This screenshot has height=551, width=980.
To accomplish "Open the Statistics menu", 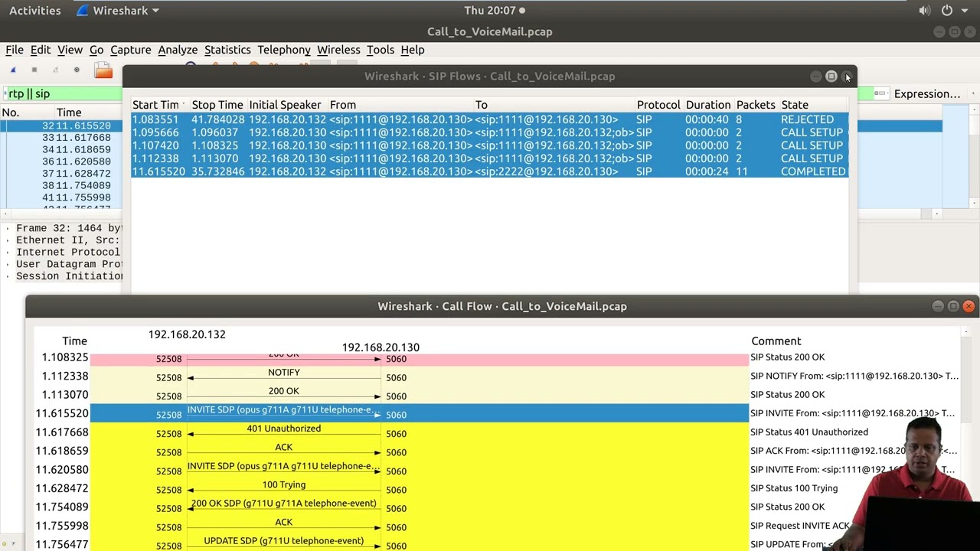I will click(227, 50).
